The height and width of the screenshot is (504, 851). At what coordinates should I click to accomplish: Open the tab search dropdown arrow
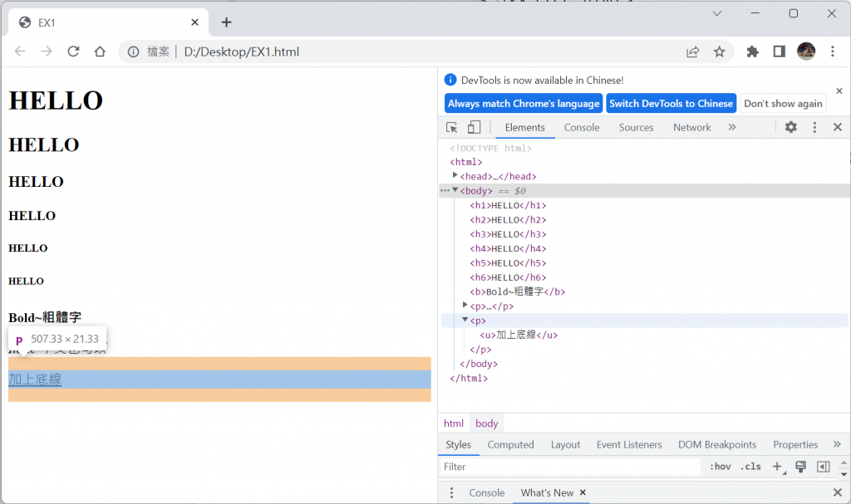tap(717, 13)
